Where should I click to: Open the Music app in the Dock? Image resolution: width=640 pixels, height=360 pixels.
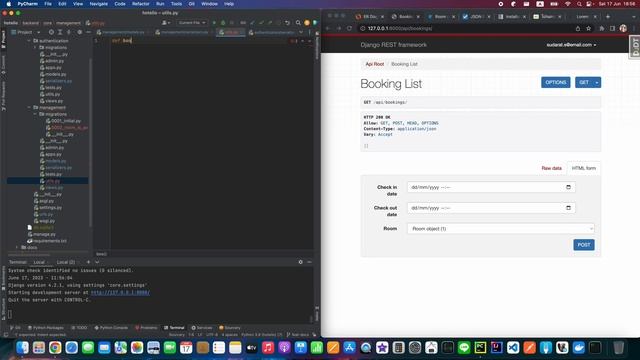pos(268,348)
